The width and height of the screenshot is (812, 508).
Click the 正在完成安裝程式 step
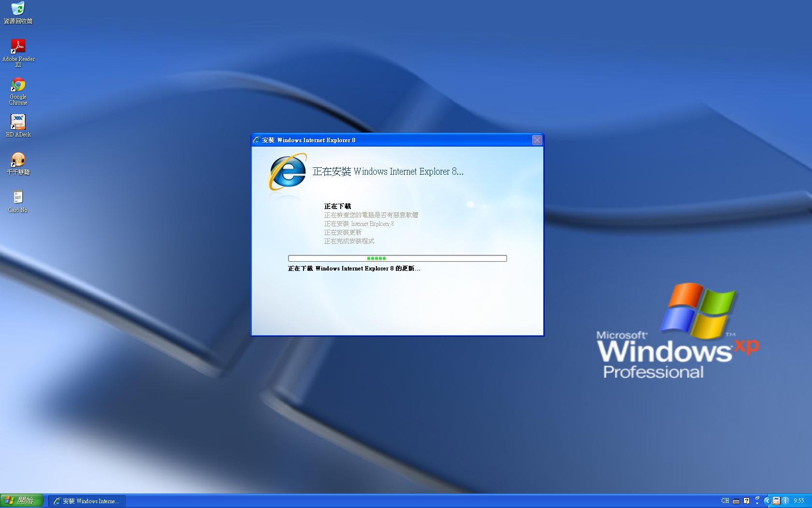tap(349, 241)
